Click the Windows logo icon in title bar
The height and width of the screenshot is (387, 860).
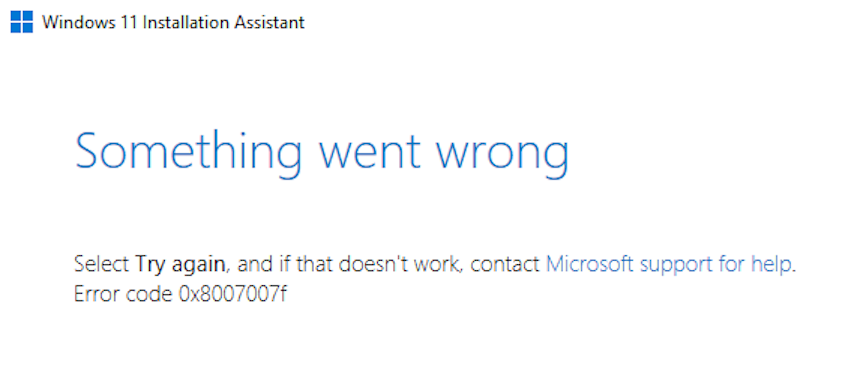click(x=21, y=22)
